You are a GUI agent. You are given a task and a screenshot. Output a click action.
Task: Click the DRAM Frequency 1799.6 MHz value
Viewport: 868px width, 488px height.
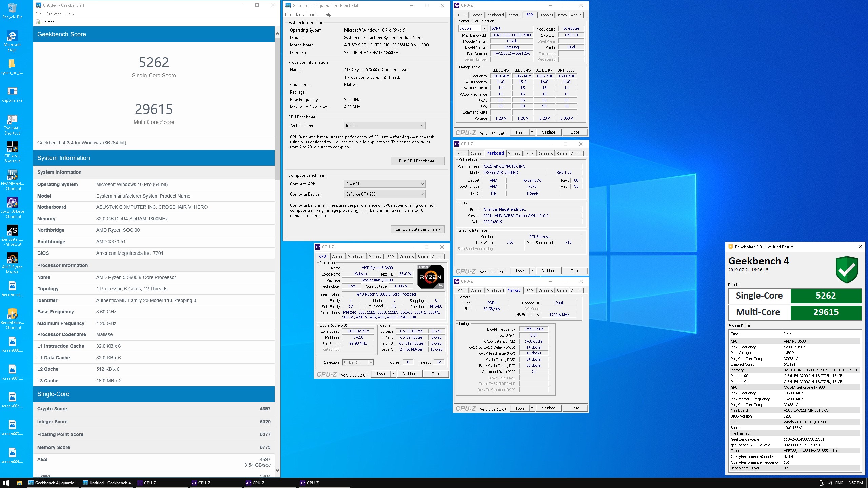(533, 329)
